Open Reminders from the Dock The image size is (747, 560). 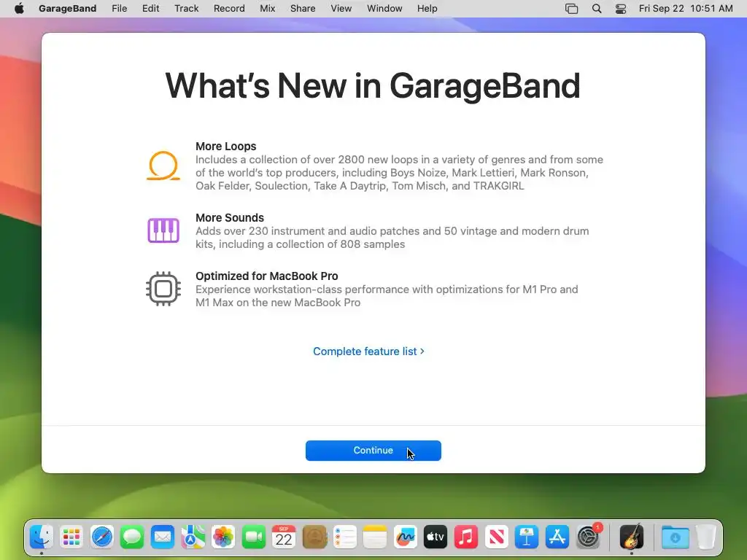pos(344,537)
